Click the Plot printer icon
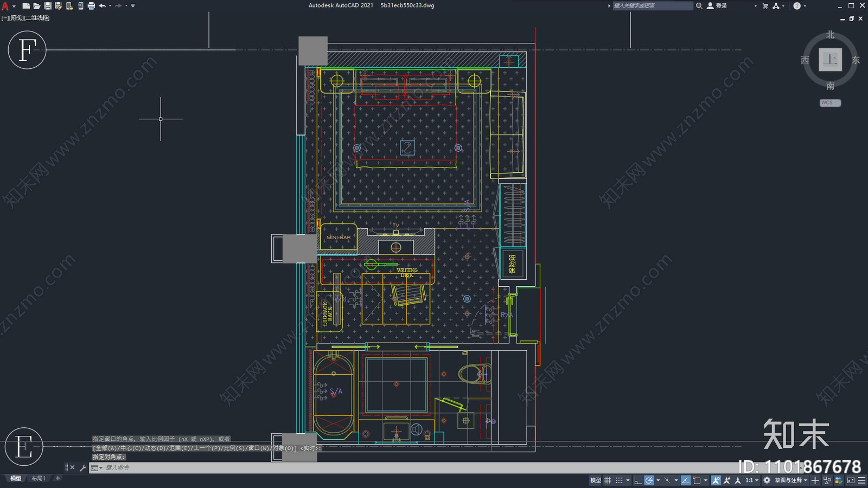 (x=91, y=5)
